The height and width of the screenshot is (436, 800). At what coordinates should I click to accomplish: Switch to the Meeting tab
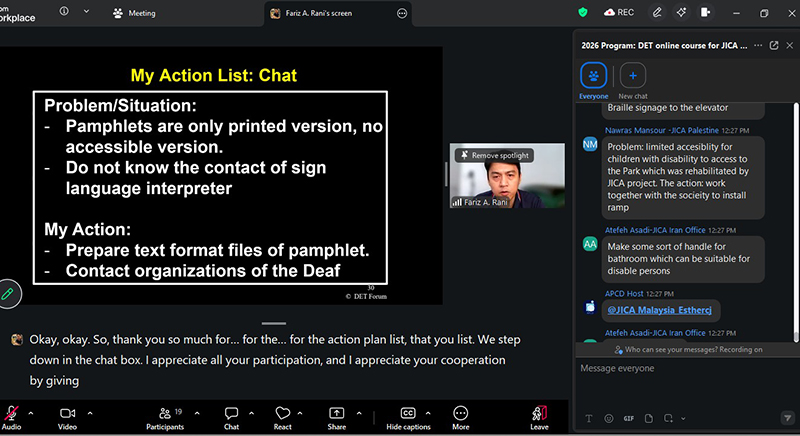click(134, 13)
